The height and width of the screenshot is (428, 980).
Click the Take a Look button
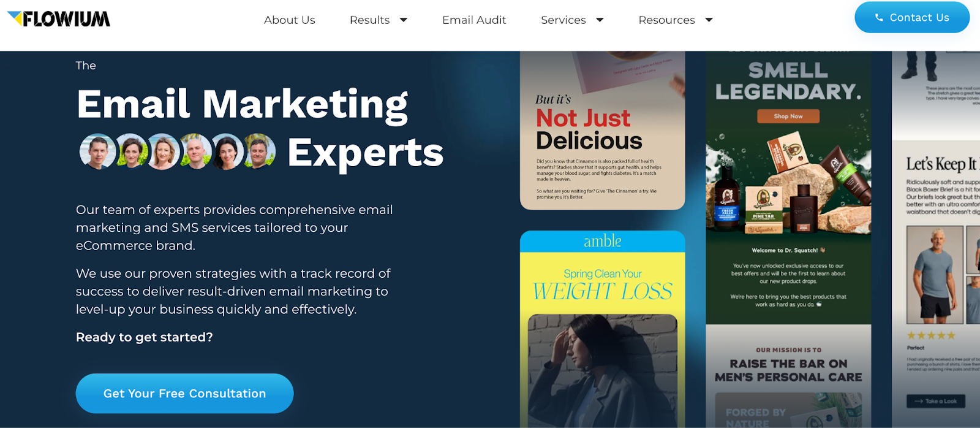click(935, 401)
